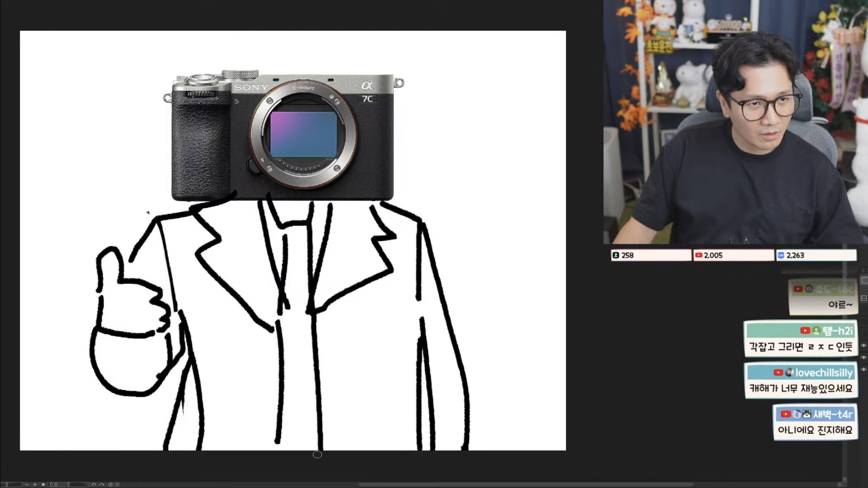This screenshot has width=868, height=488.
Task: Click the reset rotation circular icon
Action: (x=111, y=484)
